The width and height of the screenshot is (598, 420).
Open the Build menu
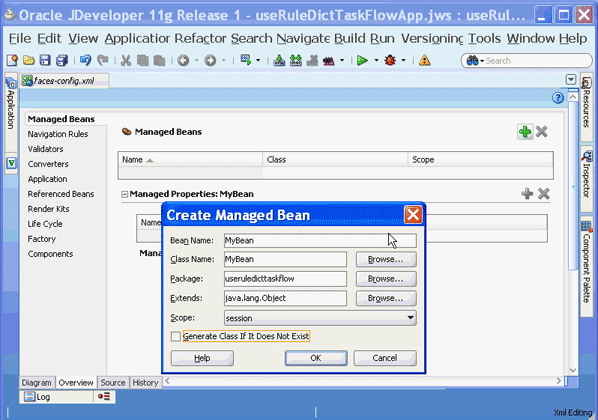coord(350,39)
